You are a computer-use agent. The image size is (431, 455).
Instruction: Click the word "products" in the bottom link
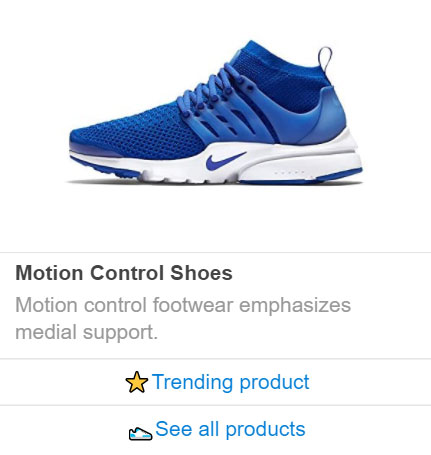coord(265,430)
